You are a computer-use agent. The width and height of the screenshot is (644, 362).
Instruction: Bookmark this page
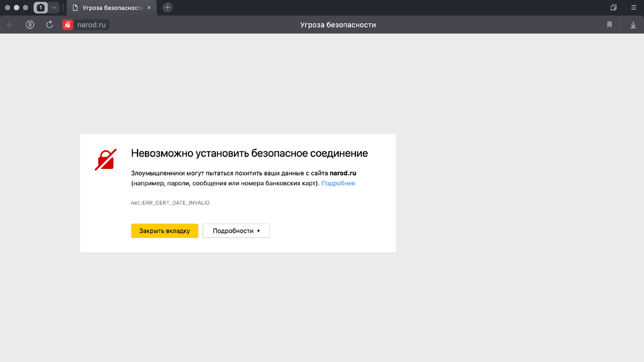click(610, 25)
